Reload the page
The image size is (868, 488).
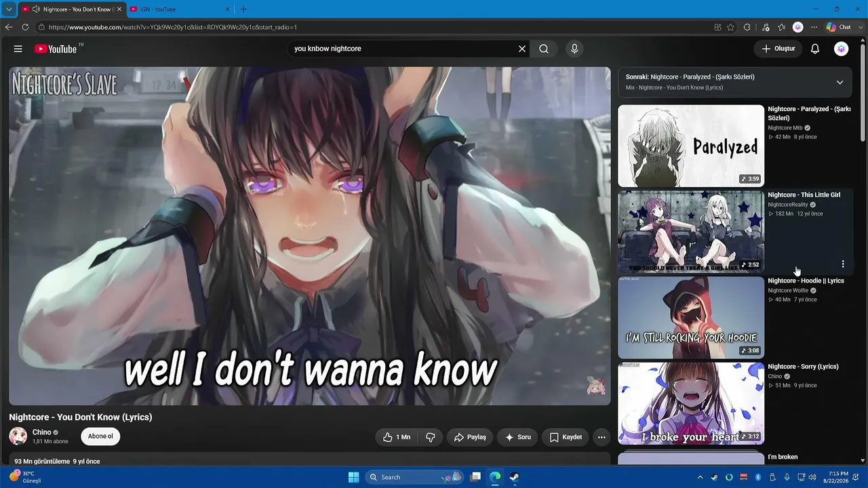(25, 27)
